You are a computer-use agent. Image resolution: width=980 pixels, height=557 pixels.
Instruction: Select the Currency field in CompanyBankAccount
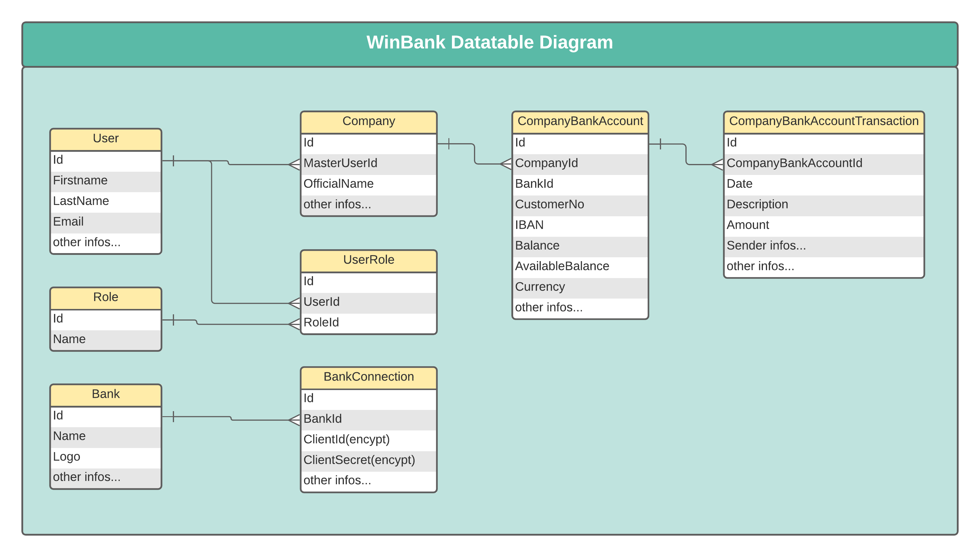[x=540, y=287]
